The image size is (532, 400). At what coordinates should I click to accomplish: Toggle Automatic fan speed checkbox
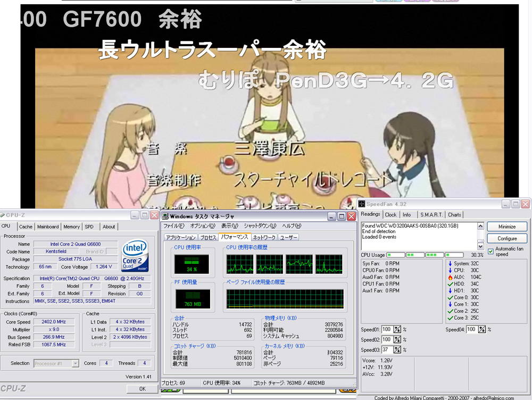491,252
